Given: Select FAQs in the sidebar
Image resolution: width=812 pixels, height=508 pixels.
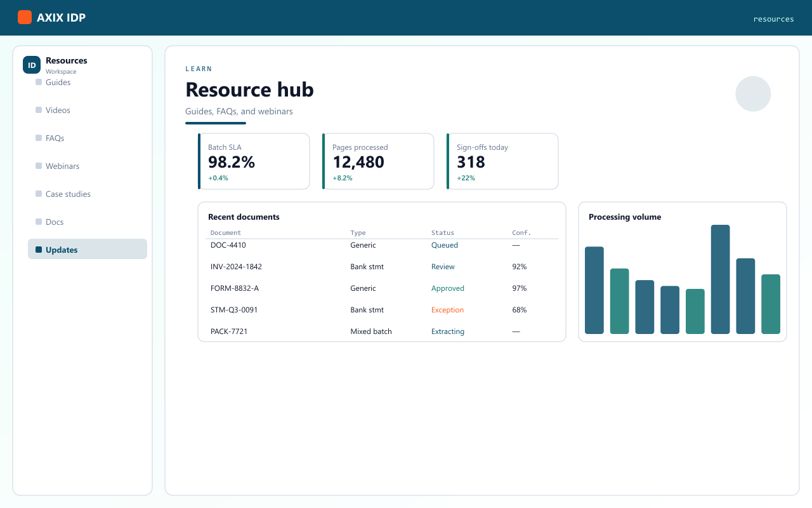Looking at the screenshot, I should point(88,138).
